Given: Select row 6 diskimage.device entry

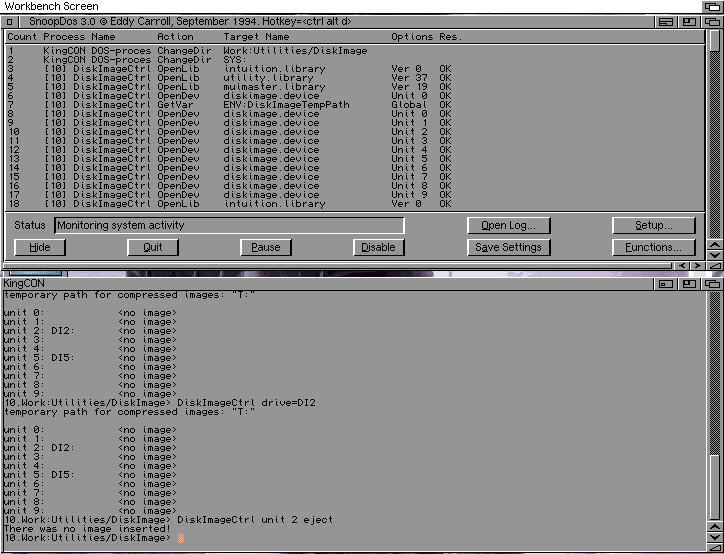Looking at the screenshot, I should pyautogui.click(x=355, y=96).
